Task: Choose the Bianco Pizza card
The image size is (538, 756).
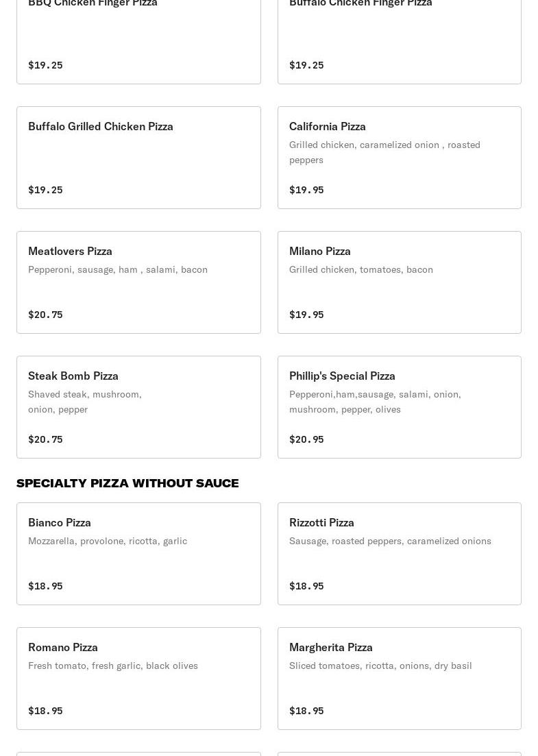Action: (x=139, y=554)
